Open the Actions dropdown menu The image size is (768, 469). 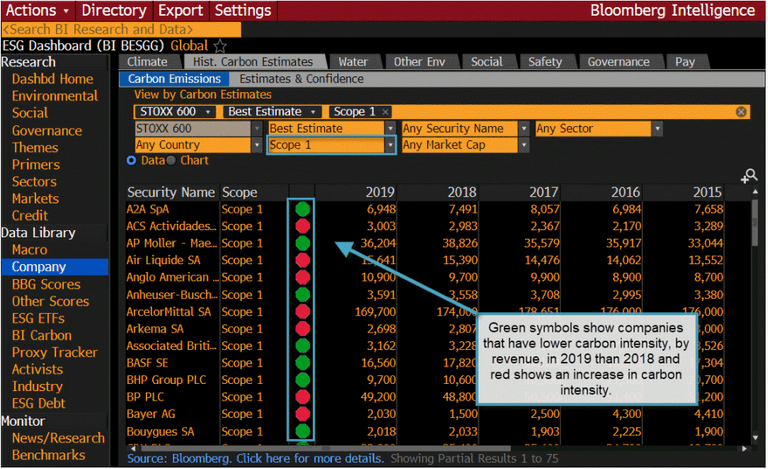[37, 10]
